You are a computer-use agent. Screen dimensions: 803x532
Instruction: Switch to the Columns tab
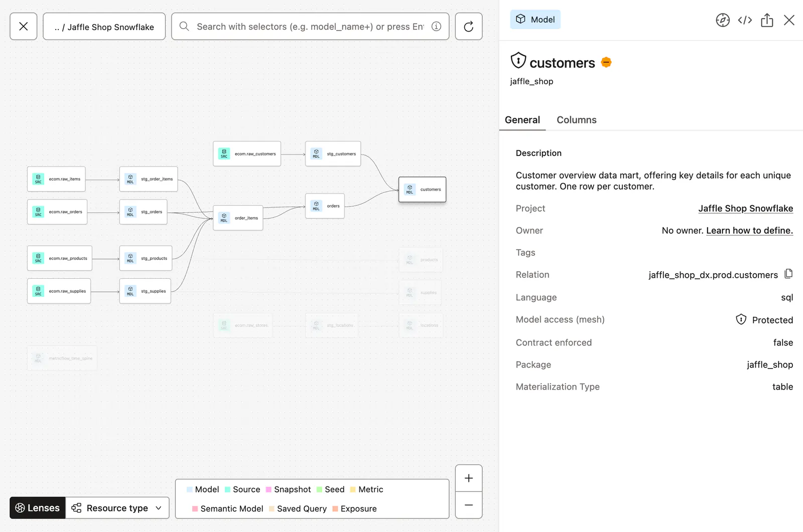[576, 120]
